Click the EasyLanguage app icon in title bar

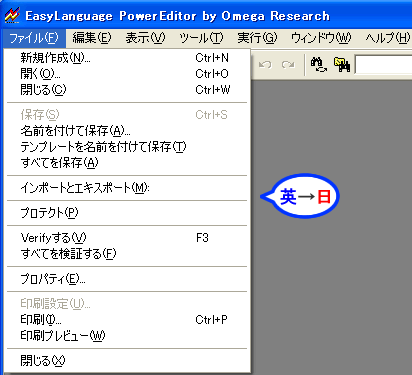pos(12,15)
